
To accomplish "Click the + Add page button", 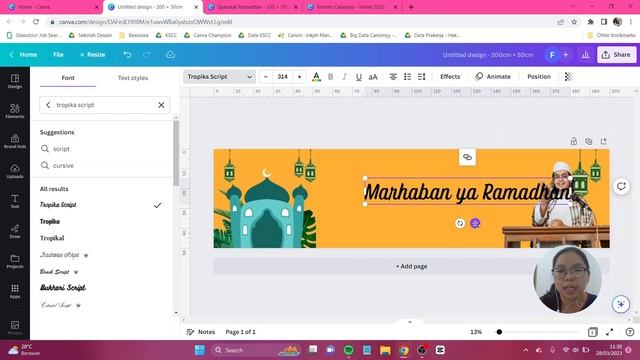I will coord(411,266).
